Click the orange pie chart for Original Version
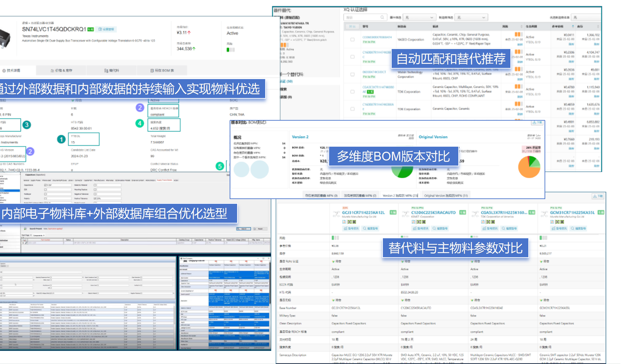Viewport: 621px width, 364px height. tap(529, 167)
